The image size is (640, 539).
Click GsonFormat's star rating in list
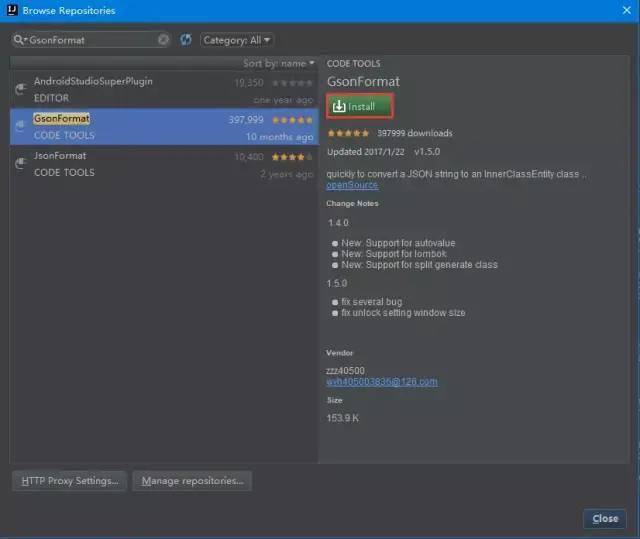click(x=292, y=120)
